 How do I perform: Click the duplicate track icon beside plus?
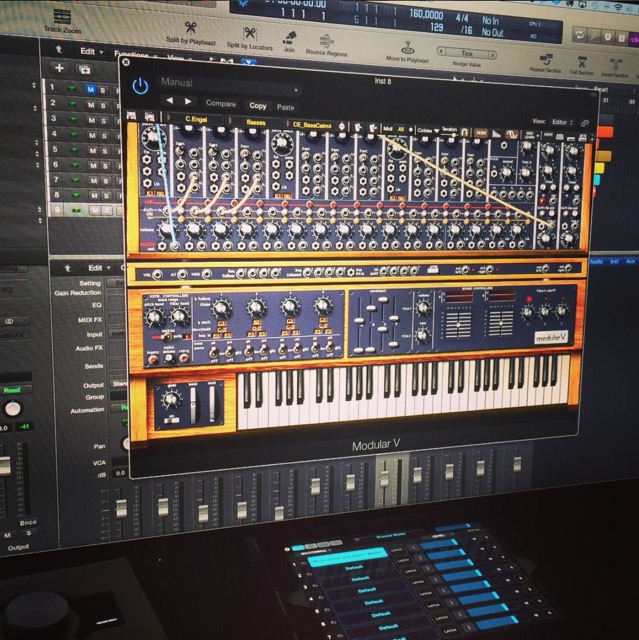click(x=85, y=69)
